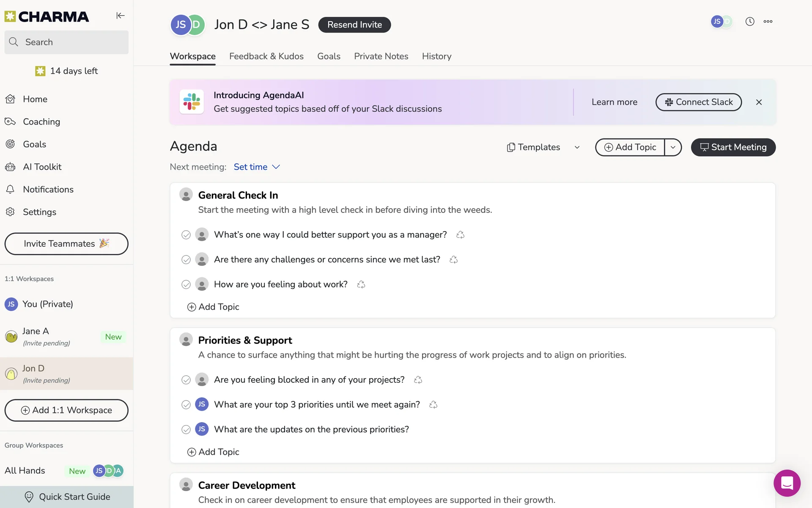
Task: Open Coaching from the sidebar
Action: [41, 122]
